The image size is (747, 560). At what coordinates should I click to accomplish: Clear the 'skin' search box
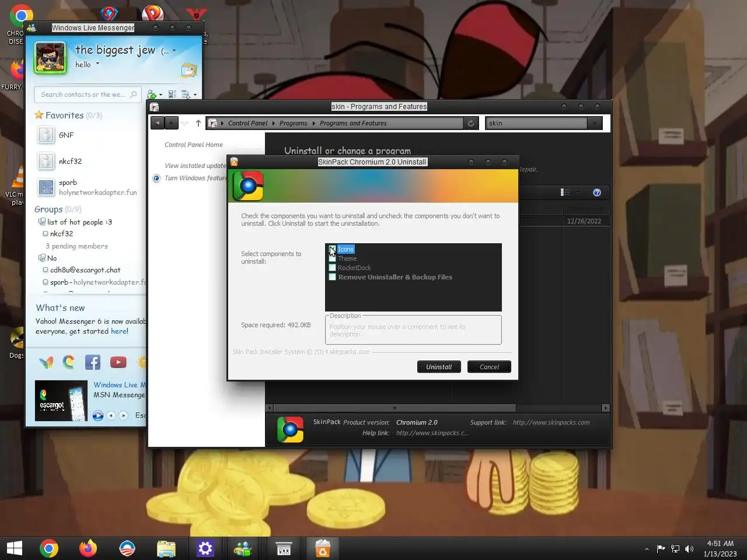click(594, 123)
